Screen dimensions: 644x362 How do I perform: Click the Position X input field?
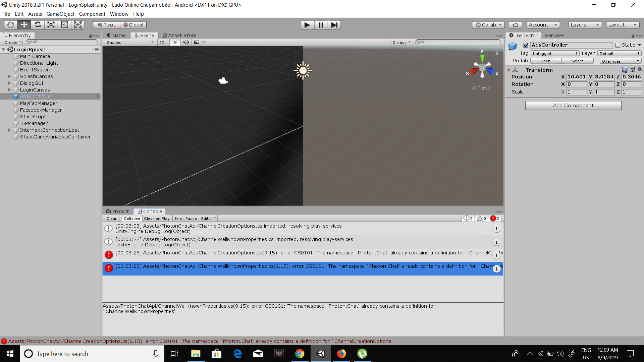pos(576,77)
